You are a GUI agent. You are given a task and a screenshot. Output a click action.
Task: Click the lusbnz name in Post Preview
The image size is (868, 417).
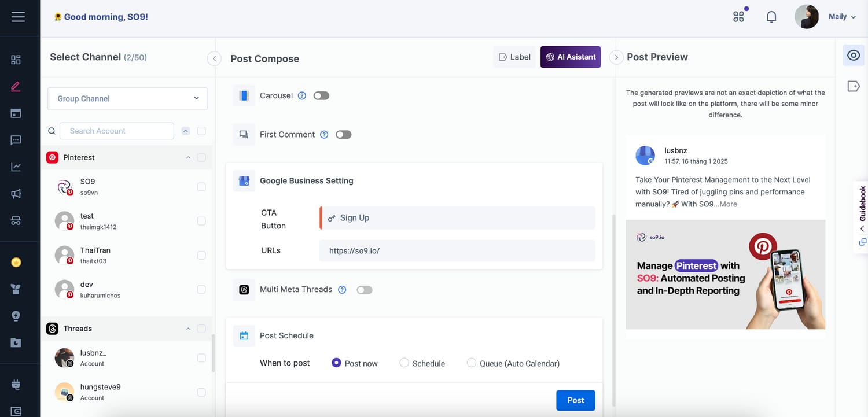pyautogui.click(x=676, y=150)
